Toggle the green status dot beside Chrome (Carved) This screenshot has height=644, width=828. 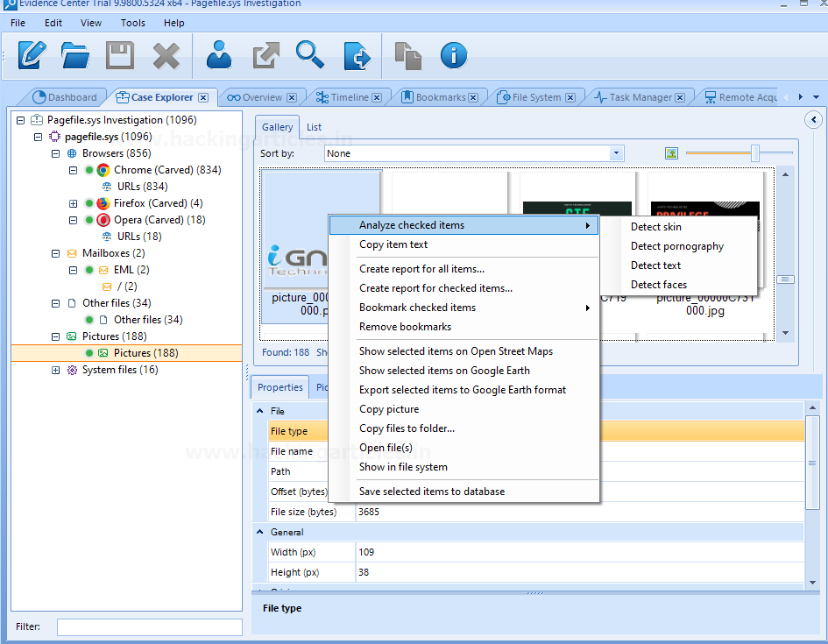(89, 170)
